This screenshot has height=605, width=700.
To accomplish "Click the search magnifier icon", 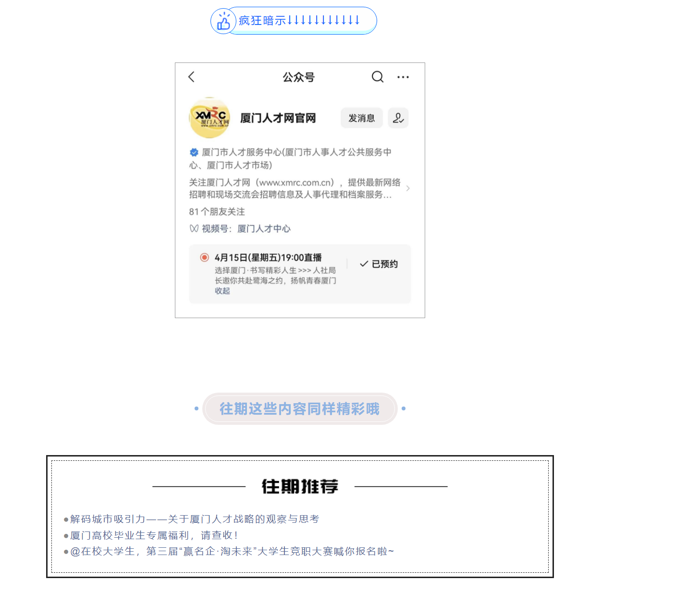I will tap(378, 77).
